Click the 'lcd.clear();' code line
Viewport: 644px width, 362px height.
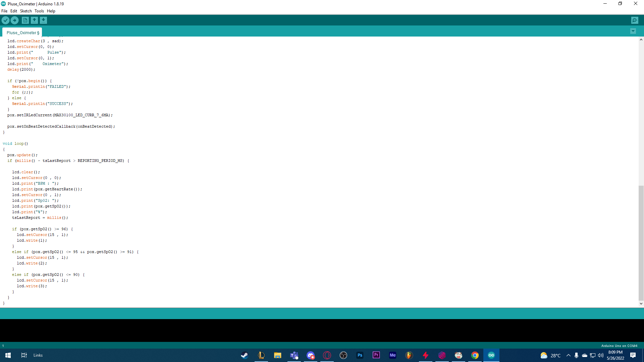[x=26, y=172]
